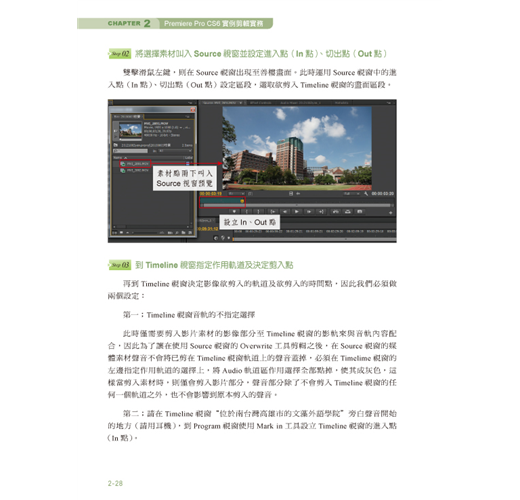Click the Mark Out button
This screenshot has height=500, width=520.
click(259, 211)
